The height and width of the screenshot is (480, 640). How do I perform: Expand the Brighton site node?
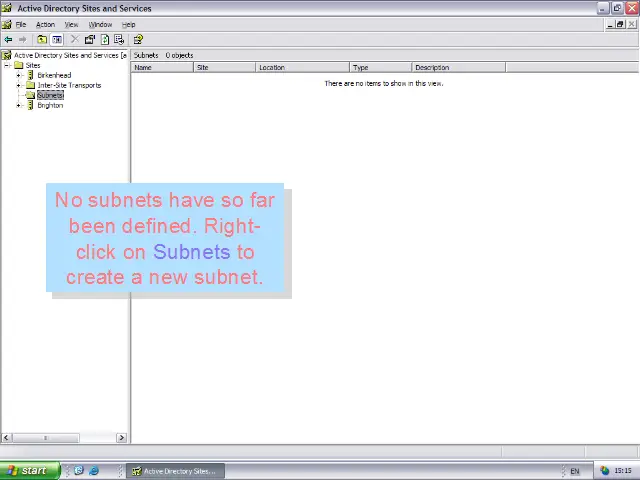click(x=18, y=105)
